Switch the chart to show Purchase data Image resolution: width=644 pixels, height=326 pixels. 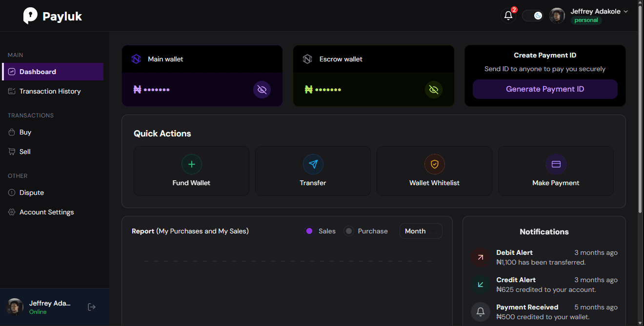365,230
